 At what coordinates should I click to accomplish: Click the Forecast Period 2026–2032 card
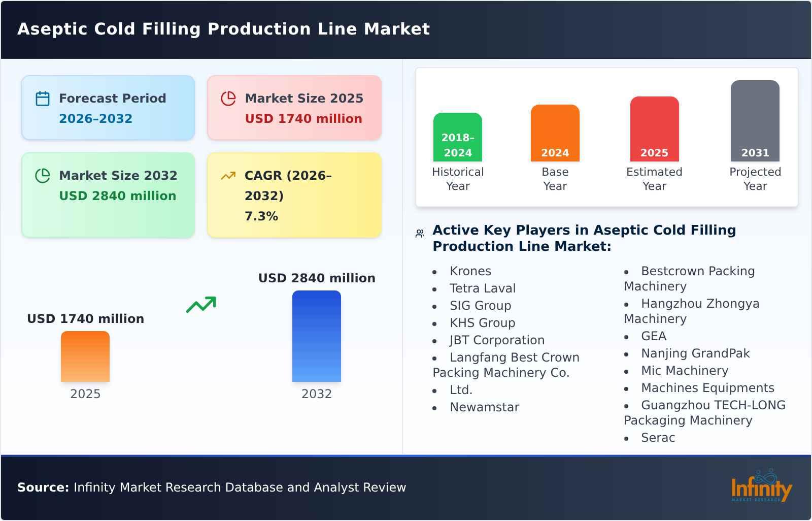108,107
